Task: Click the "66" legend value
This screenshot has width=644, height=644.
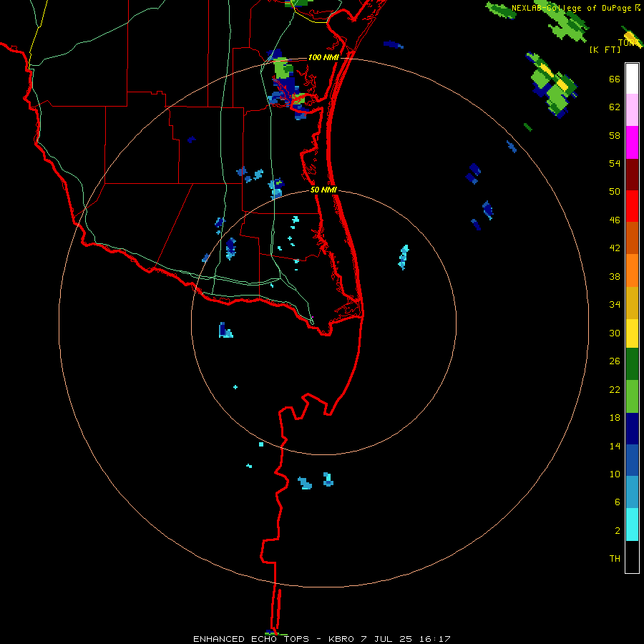Action: pos(615,79)
